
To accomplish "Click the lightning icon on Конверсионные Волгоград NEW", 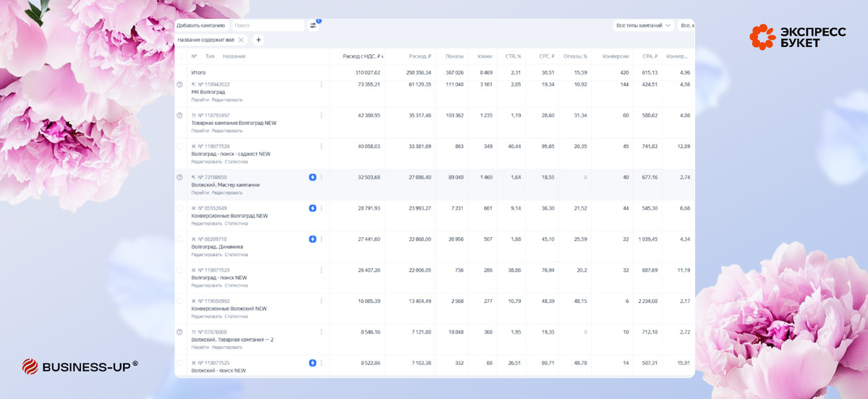I will (x=312, y=208).
